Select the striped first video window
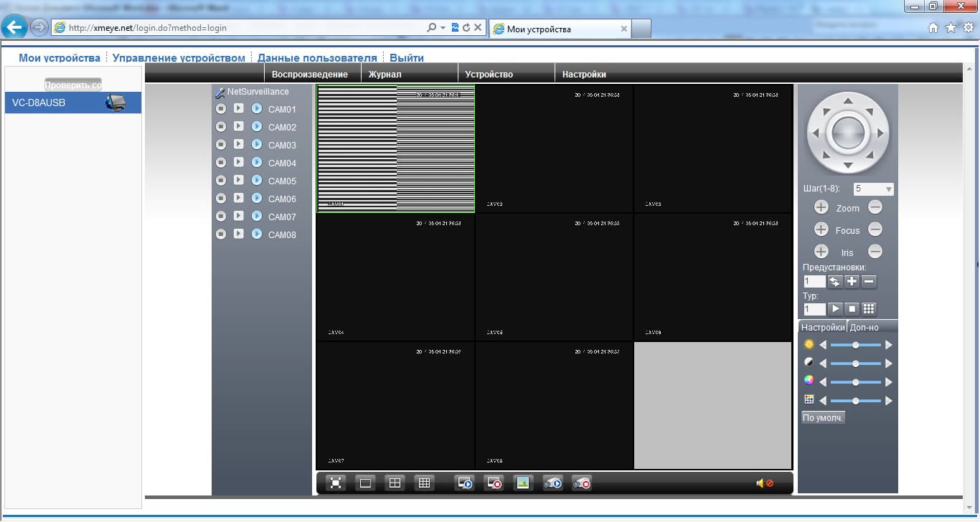This screenshot has height=522, width=980. [x=396, y=149]
